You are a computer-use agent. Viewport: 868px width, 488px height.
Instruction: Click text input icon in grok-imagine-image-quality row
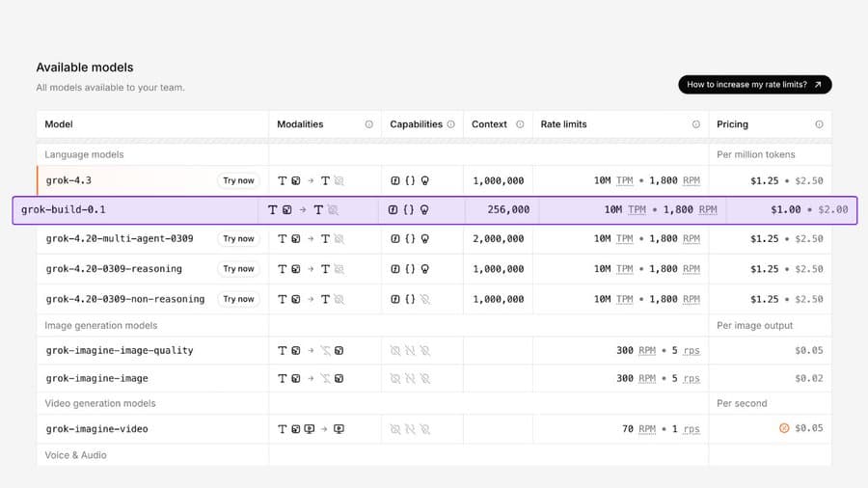click(x=283, y=351)
